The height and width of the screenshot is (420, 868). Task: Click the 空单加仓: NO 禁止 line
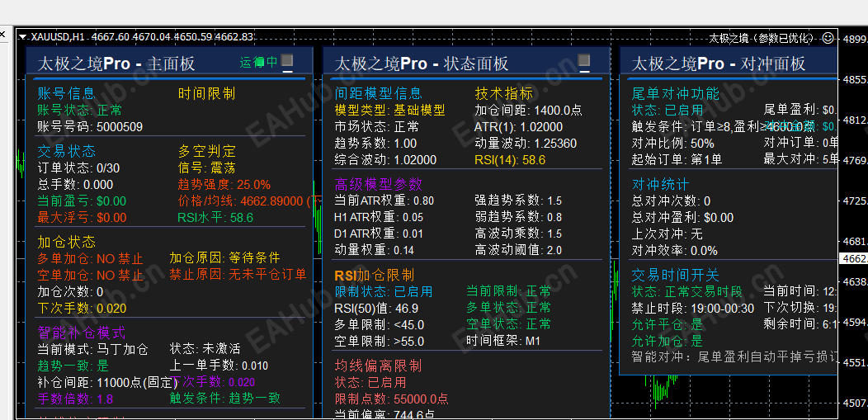click(90, 275)
